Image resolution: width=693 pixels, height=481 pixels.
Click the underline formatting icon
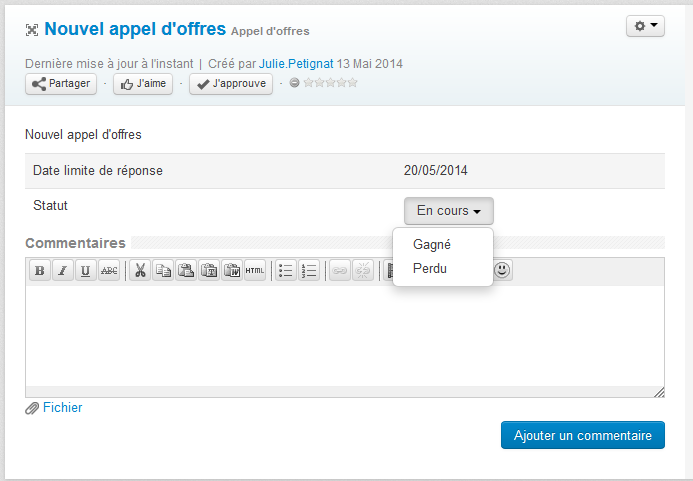click(x=86, y=271)
